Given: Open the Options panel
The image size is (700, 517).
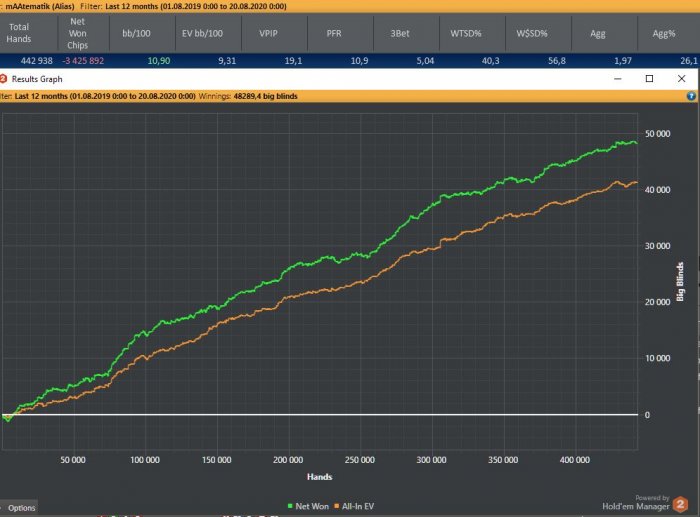Looking at the screenshot, I should (22, 508).
